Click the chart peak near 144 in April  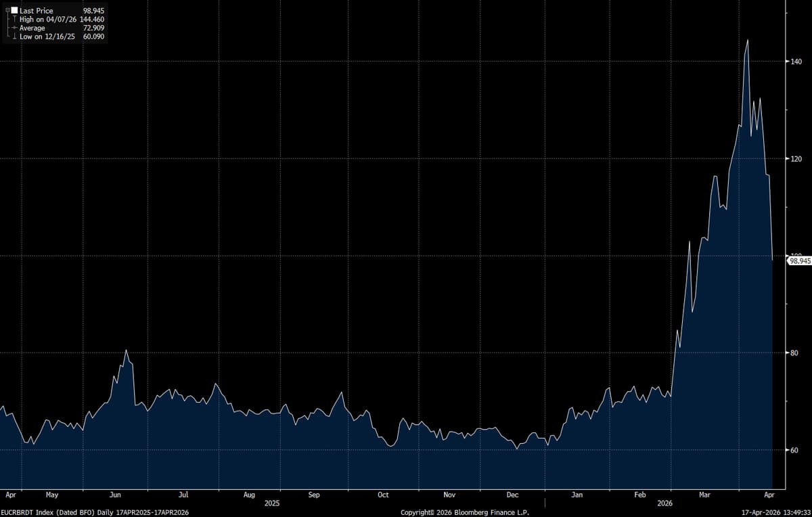pos(747,41)
